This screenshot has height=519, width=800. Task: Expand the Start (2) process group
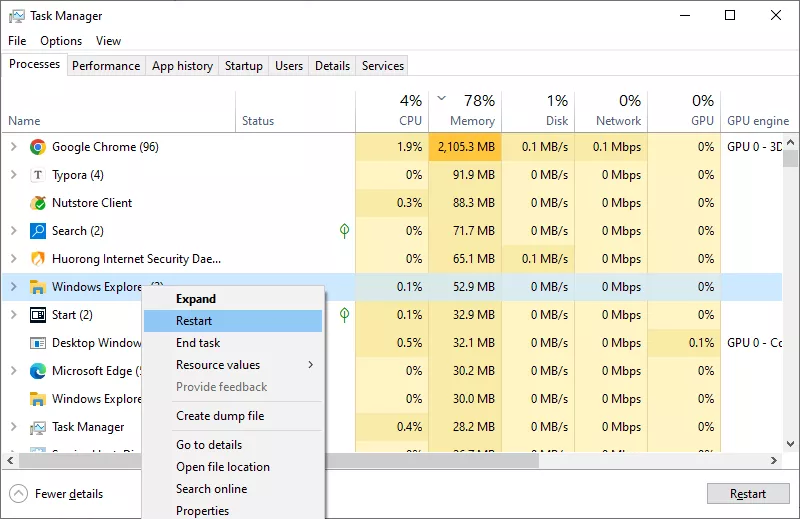click(x=14, y=315)
